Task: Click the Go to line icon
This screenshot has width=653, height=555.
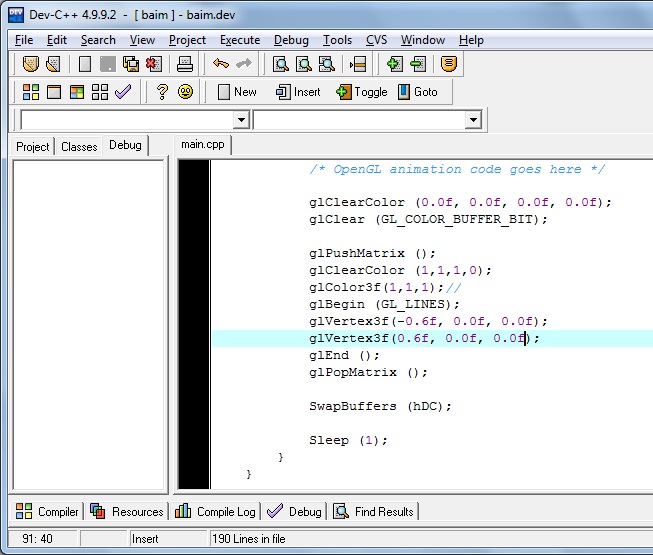Action: [x=358, y=64]
